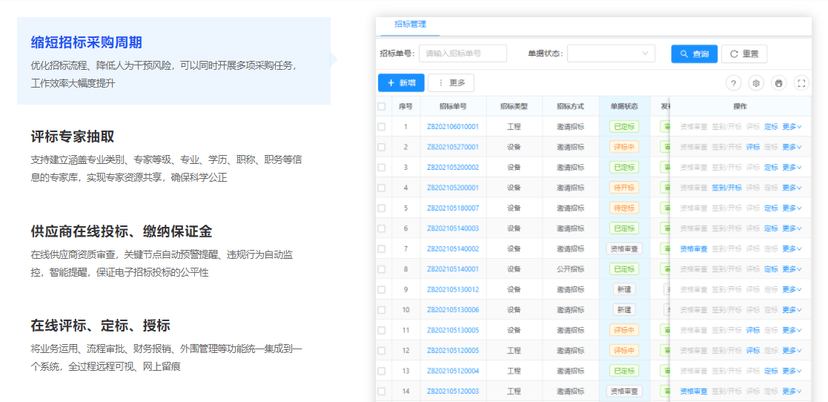Click the 查询 search button

point(694,54)
